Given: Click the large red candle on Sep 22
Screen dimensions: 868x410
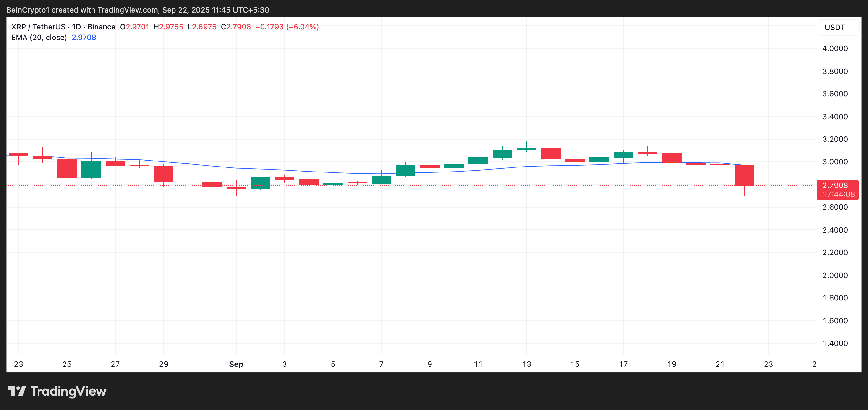Looking at the screenshot, I should coord(744,175).
